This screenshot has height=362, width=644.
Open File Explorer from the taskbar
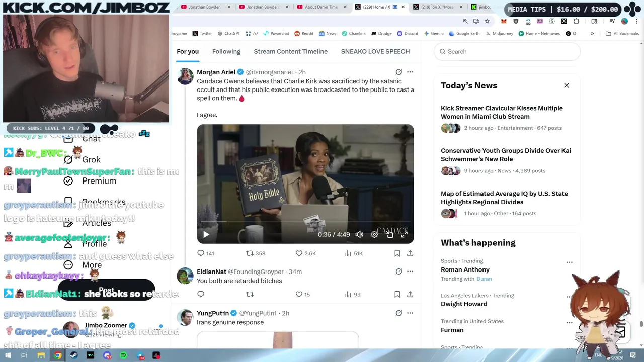click(x=41, y=355)
